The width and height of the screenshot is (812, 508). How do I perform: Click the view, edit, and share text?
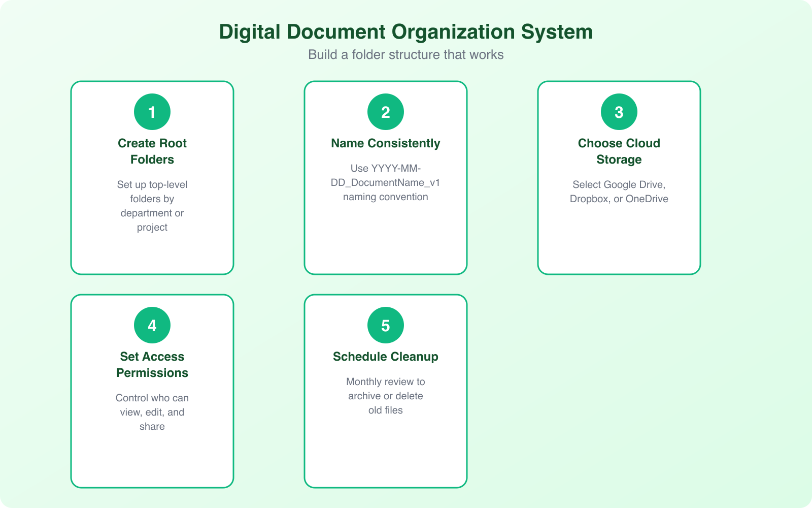[x=152, y=412]
